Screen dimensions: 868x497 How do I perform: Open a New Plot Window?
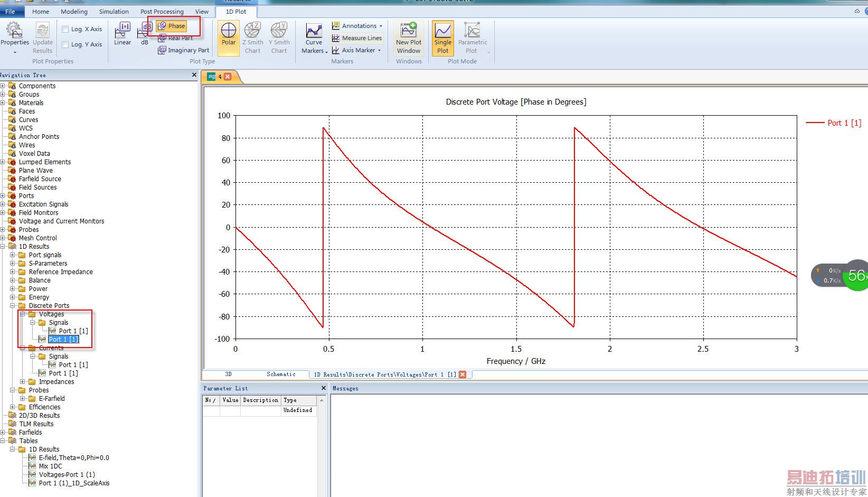[409, 38]
